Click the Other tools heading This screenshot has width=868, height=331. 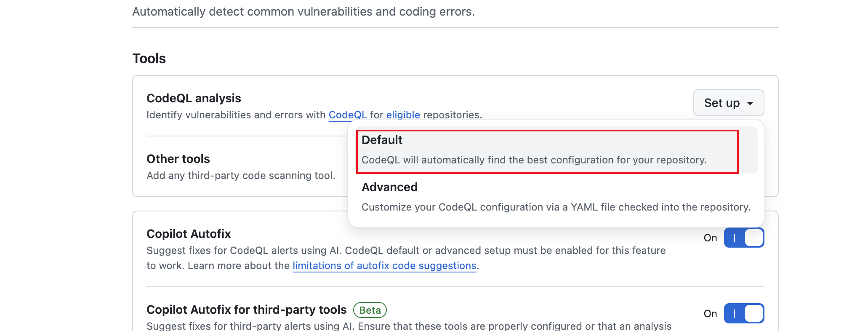point(178,159)
